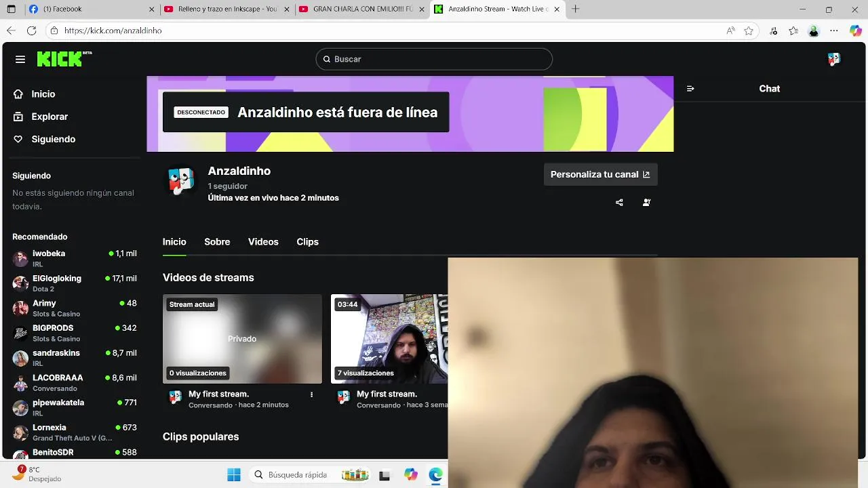Screen dimensions: 868x488
Task: Open recommended channel iwobeka
Action: (x=75, y=258)
